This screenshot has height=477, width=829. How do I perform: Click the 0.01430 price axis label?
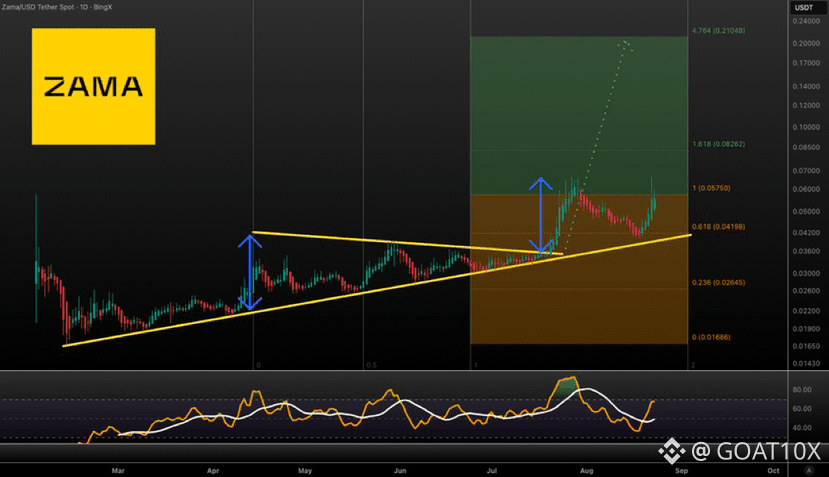point(806,364)
